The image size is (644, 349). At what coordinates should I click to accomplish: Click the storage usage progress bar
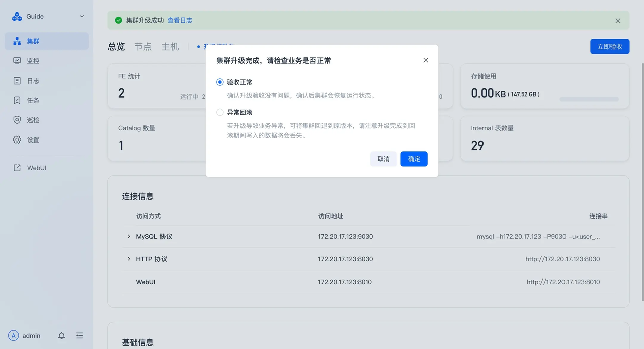click(x=589, y=99)
